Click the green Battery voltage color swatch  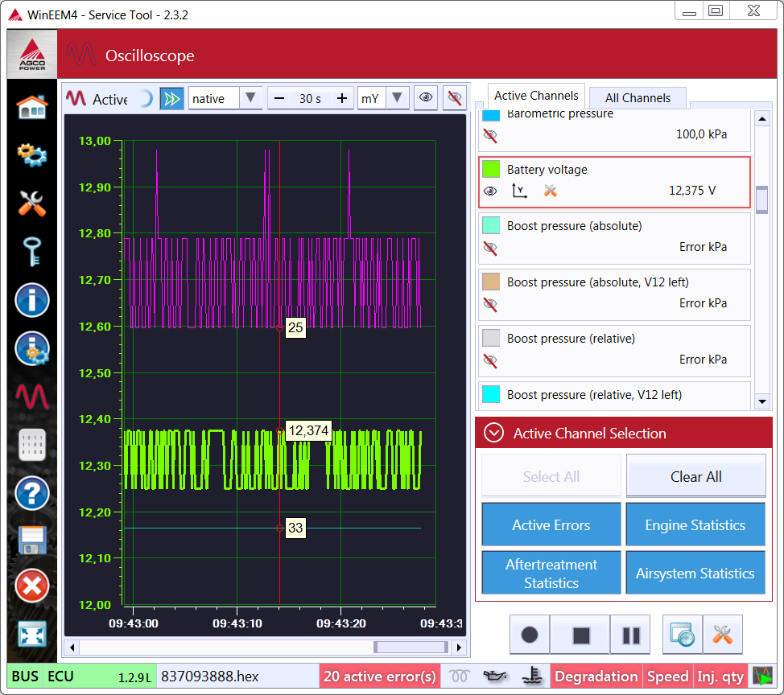(490, 170)
